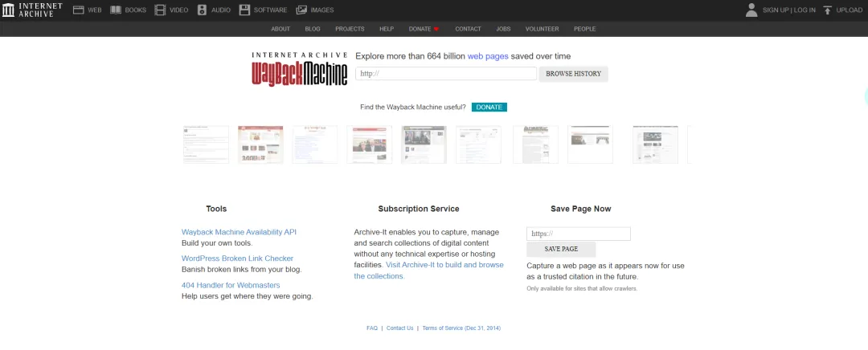Open the Images icon
The height and width of the screenshot is (350, 868).
coord(301,10)
